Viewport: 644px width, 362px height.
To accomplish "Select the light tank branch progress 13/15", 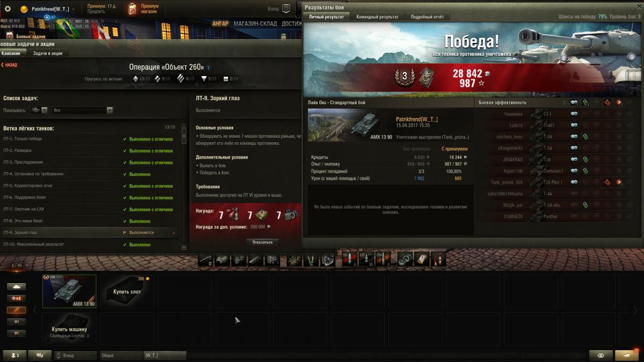I will tap(142, 79).
